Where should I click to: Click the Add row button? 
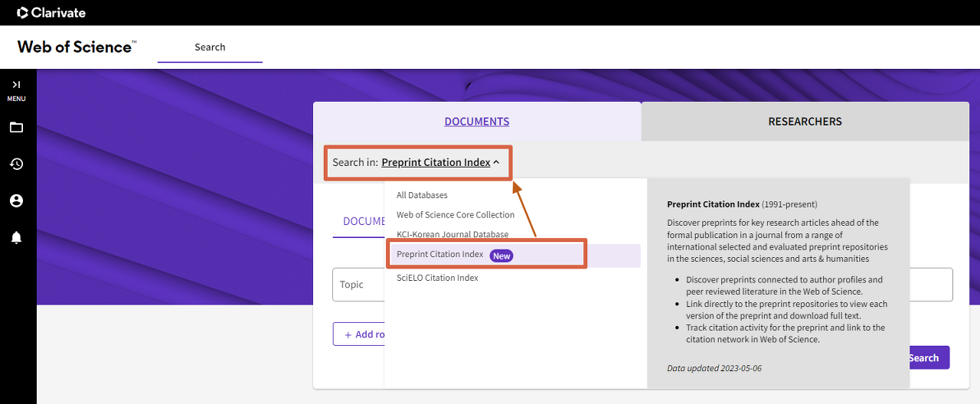coord(359,334)
